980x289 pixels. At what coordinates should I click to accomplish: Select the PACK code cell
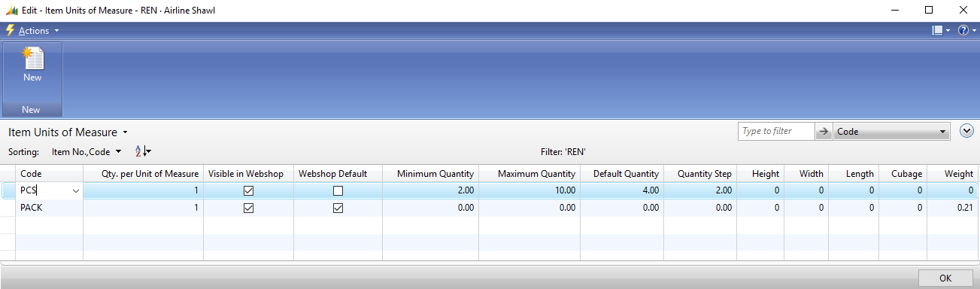coord(50,208)
